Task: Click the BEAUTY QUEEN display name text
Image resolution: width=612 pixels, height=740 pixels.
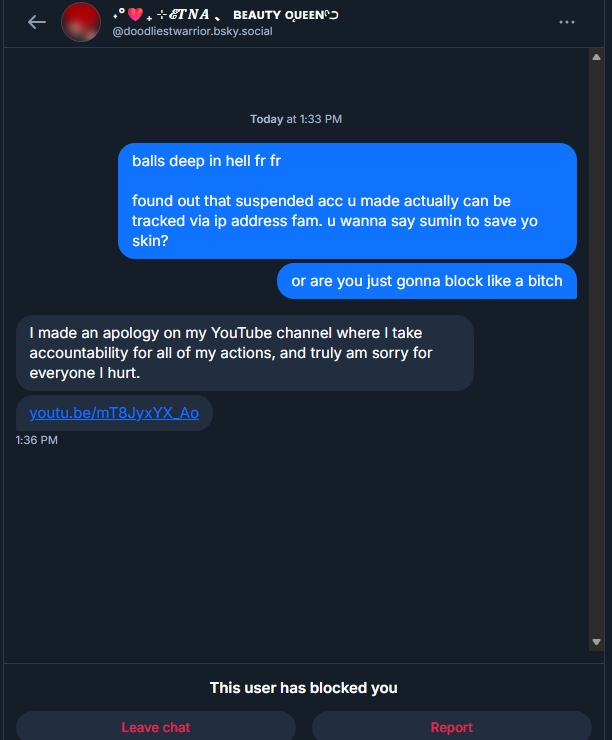Action: click(x=285, y=15)
